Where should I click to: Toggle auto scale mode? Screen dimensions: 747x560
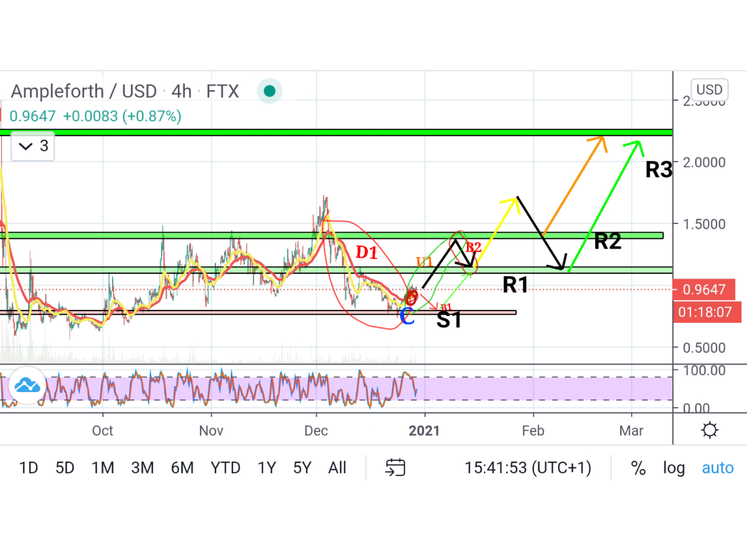[718, 468]
